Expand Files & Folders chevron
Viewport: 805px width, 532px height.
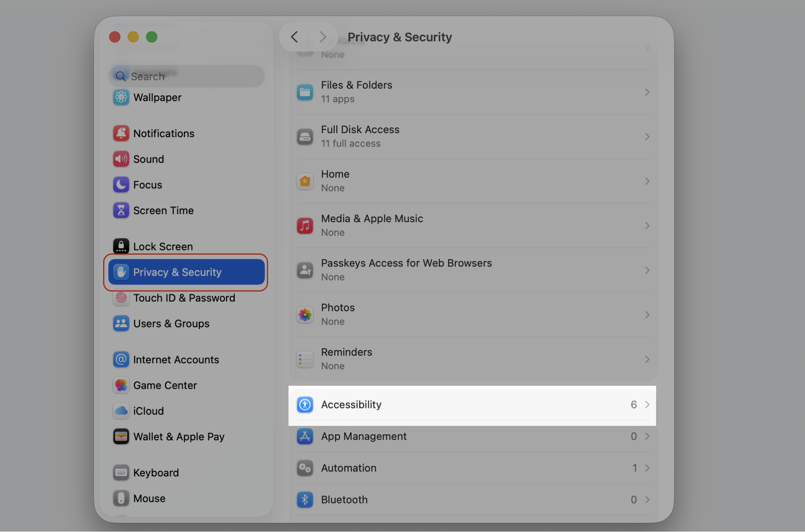coord(647,92)
